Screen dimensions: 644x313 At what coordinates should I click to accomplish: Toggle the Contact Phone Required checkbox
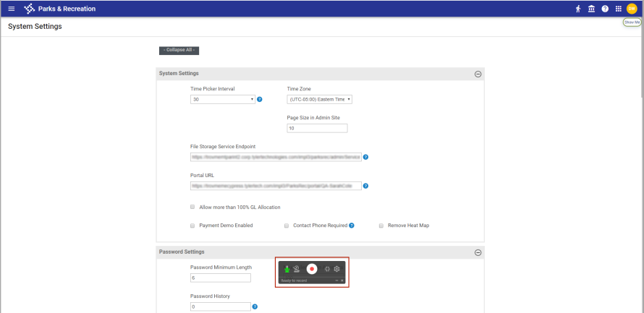pyautogui.click(x=287, y=226)
